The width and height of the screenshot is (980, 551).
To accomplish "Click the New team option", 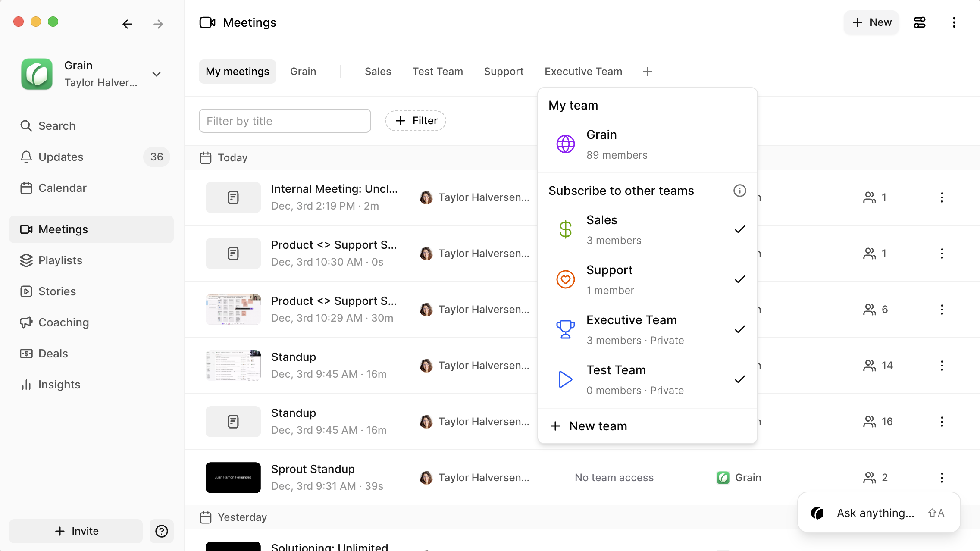I will tap(598, 426).
